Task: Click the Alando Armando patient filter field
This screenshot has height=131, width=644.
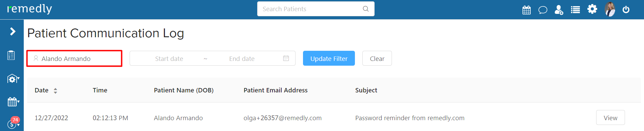Action: tap(74, 59)
